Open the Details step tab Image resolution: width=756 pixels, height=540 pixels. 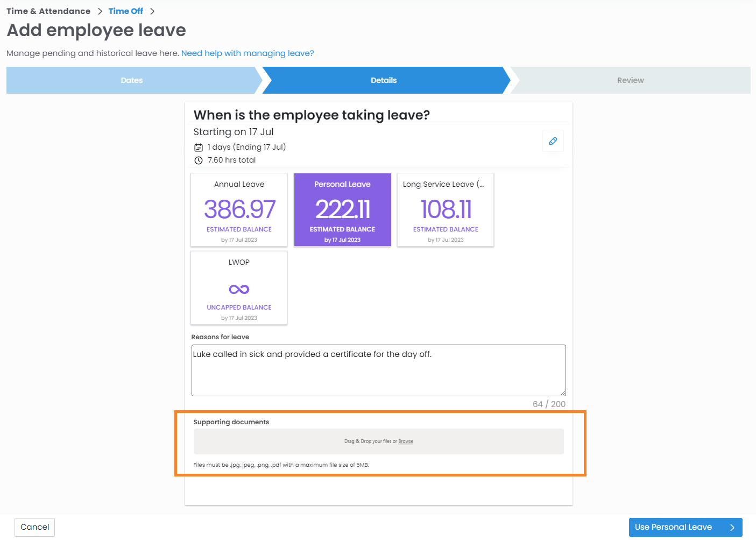click(x=384, y=80)
